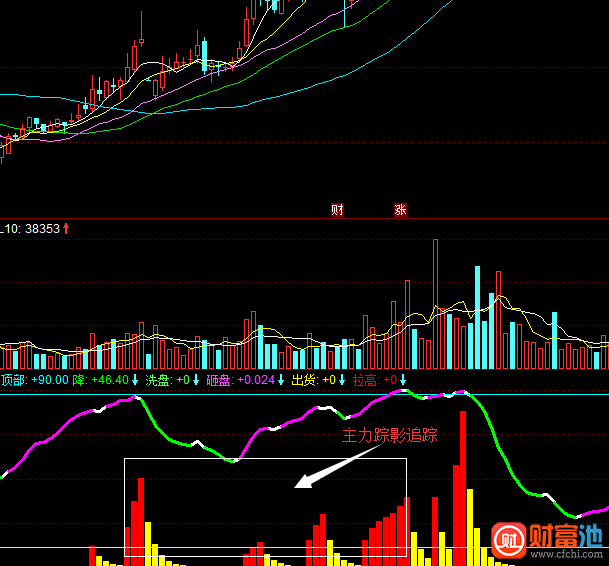Click the red up arrow beside 38353
This screenshot has width=609, height=566.
click(66, 228)
